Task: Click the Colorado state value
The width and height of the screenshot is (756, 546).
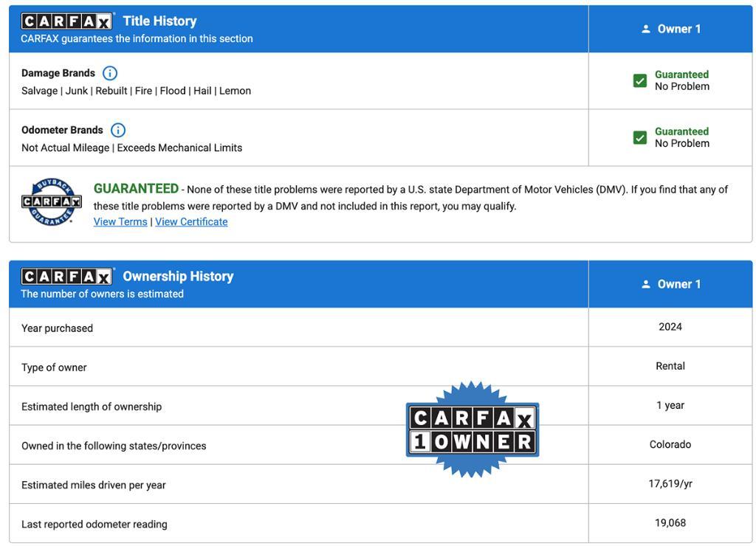Action: pyautogui.click(x=670, y=444)
